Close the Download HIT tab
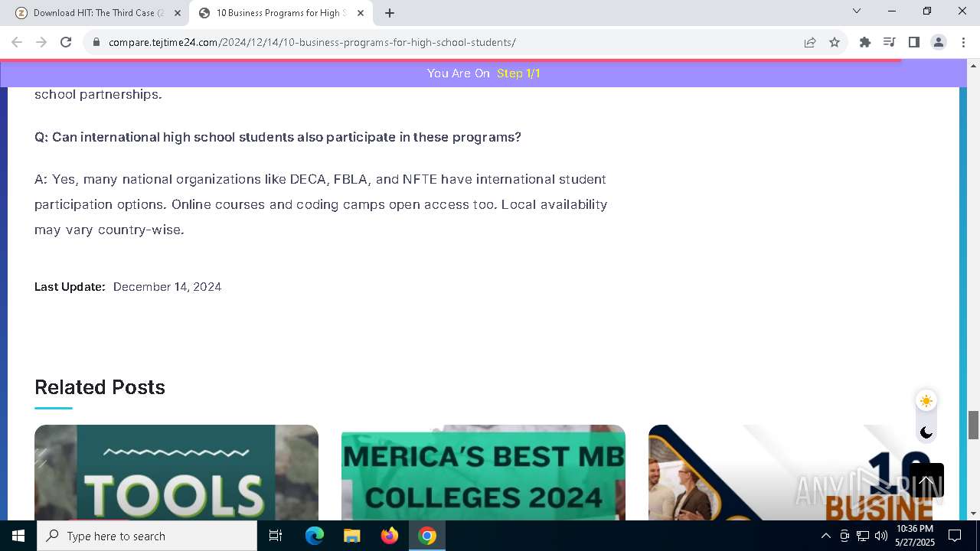This screenshot has width=980, height=551. click(178, 13)
